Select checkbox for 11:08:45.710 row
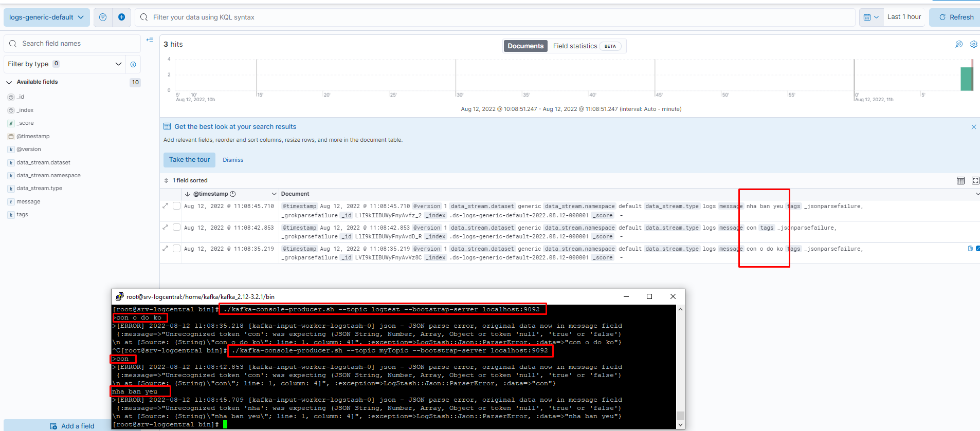The width and height of the screenshot is (980, 431). (176, 206)
